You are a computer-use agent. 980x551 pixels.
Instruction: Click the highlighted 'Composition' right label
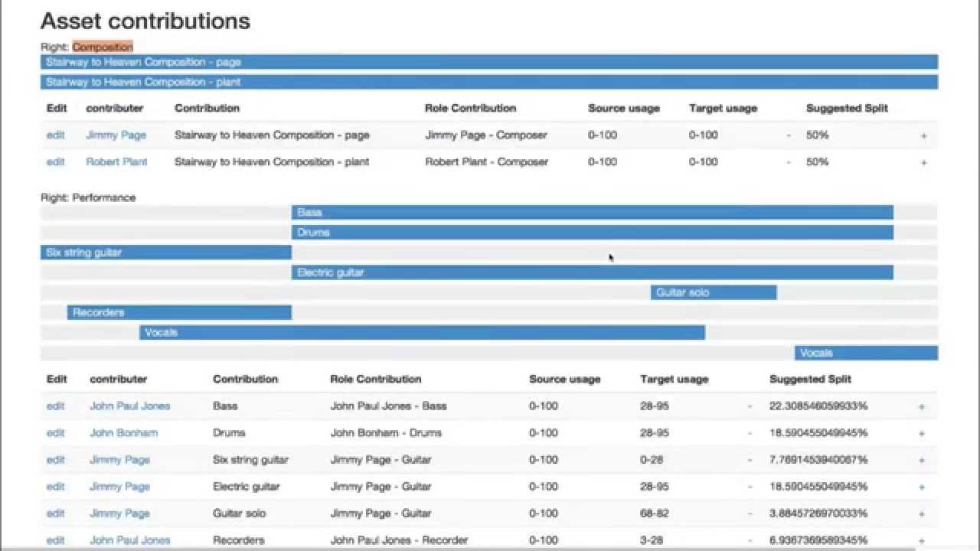point(103,47)
